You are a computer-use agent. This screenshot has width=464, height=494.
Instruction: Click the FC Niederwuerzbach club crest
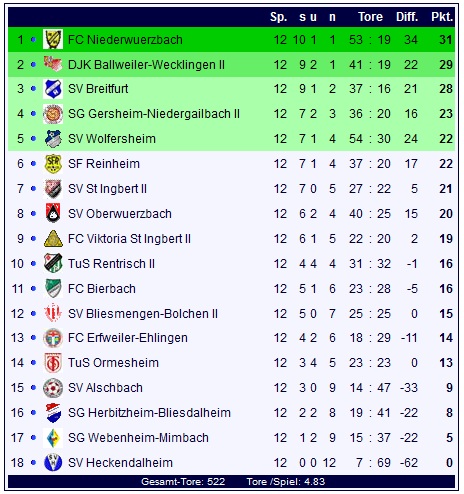coord(53,39)
